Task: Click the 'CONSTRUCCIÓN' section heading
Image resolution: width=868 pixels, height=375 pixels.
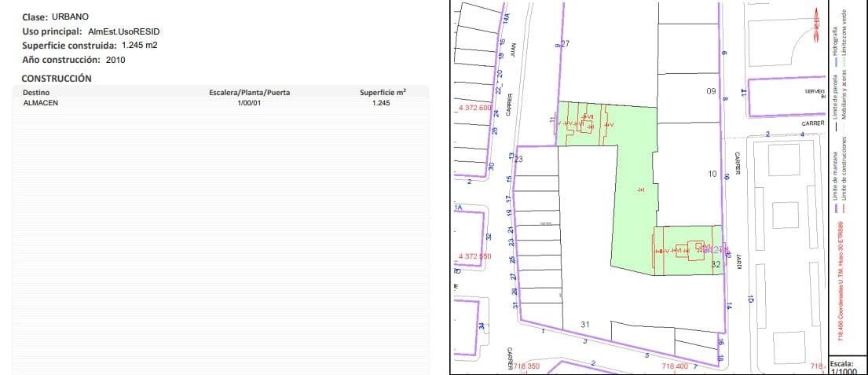Action: [x=57, y=78]
